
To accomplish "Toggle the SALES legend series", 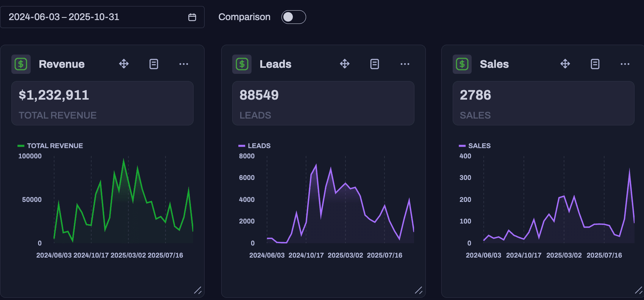I will 475,146.
